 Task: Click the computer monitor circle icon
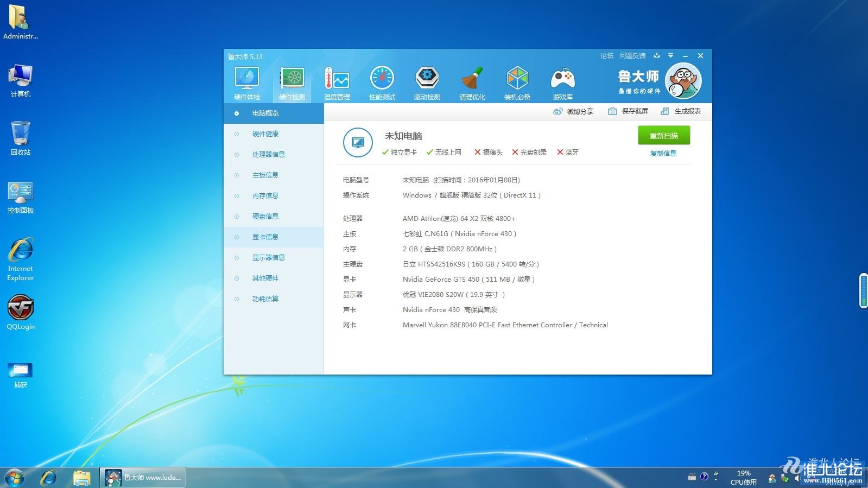[x=358, y=142]
